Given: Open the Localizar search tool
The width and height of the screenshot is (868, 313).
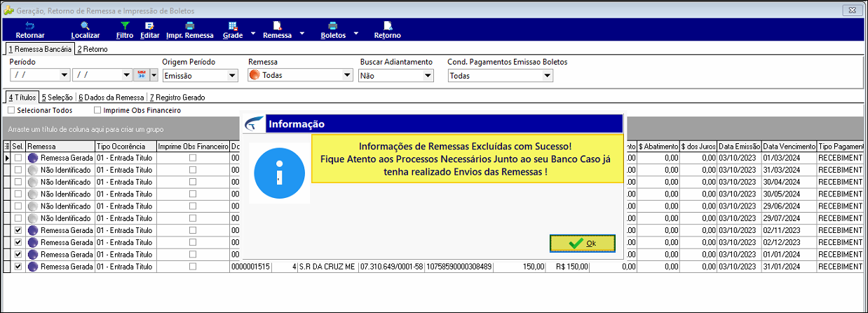Looking at the screenshot, I should (85, 25).
